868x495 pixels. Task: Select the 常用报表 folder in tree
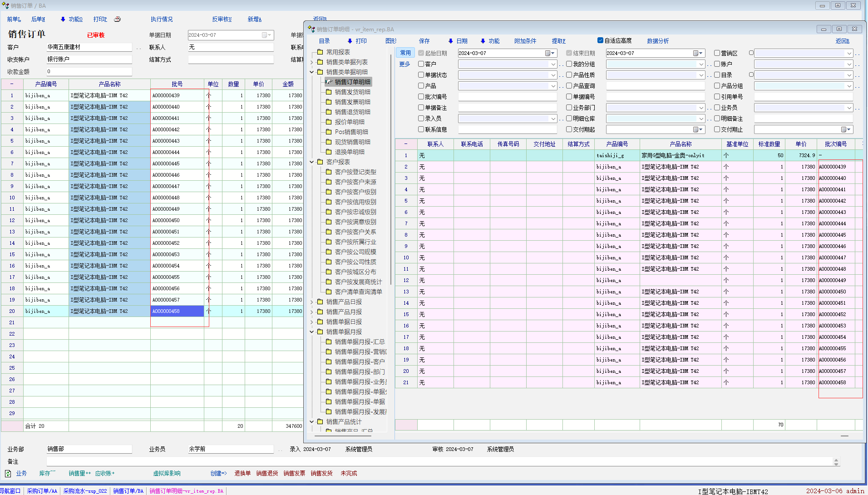338,52
